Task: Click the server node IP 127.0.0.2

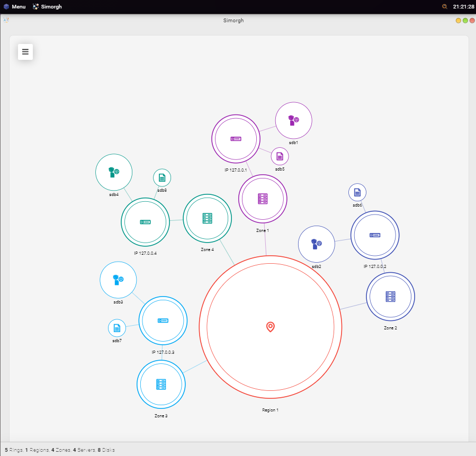Action: 375,235
